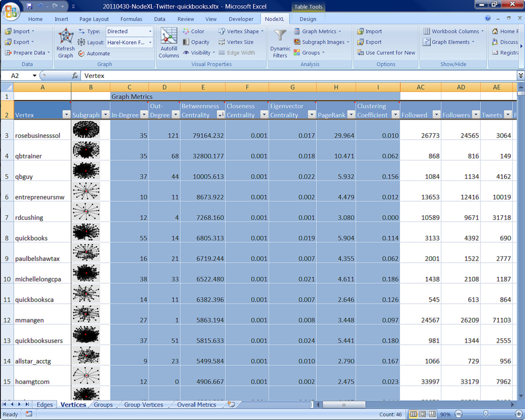Open the Overall Metrics worksheet tab
525x420 pixels.
coord(196,405)
